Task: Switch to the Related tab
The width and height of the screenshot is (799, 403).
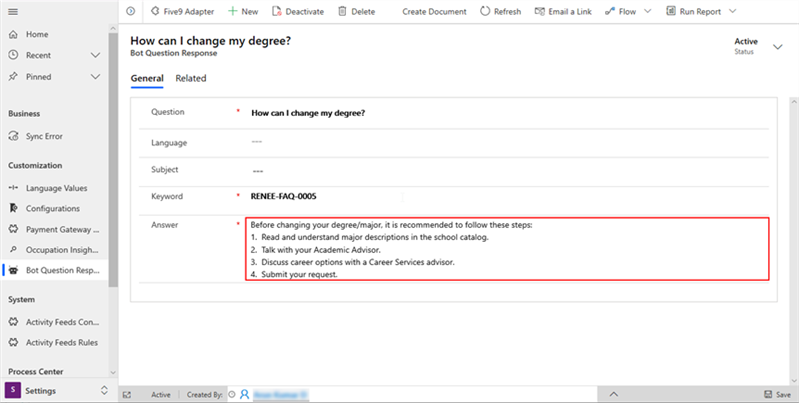Action: [x=190, y=78]
